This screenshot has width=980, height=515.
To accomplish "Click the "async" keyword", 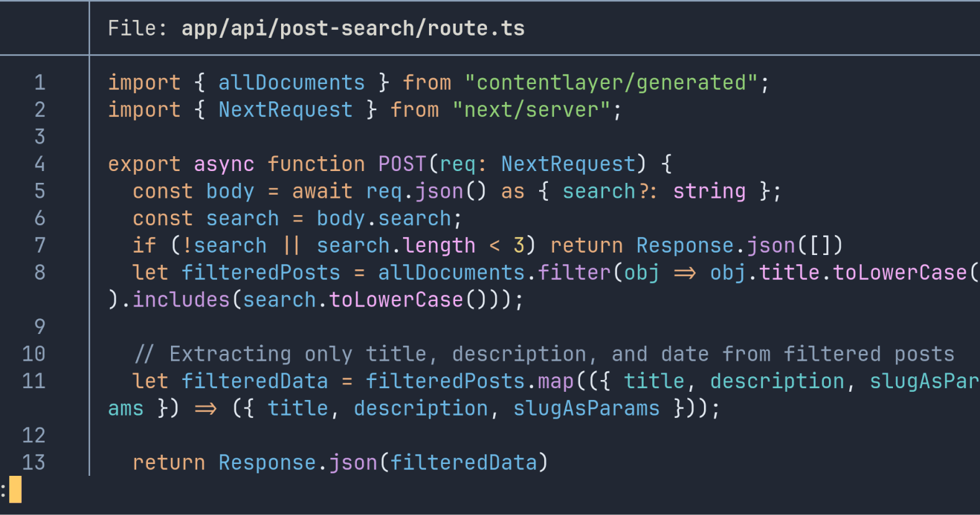I will (224, 164).
